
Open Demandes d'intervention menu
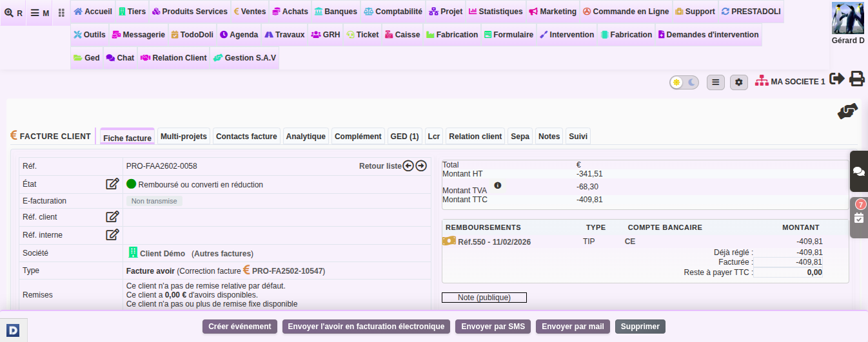click(x=708, y=35)
